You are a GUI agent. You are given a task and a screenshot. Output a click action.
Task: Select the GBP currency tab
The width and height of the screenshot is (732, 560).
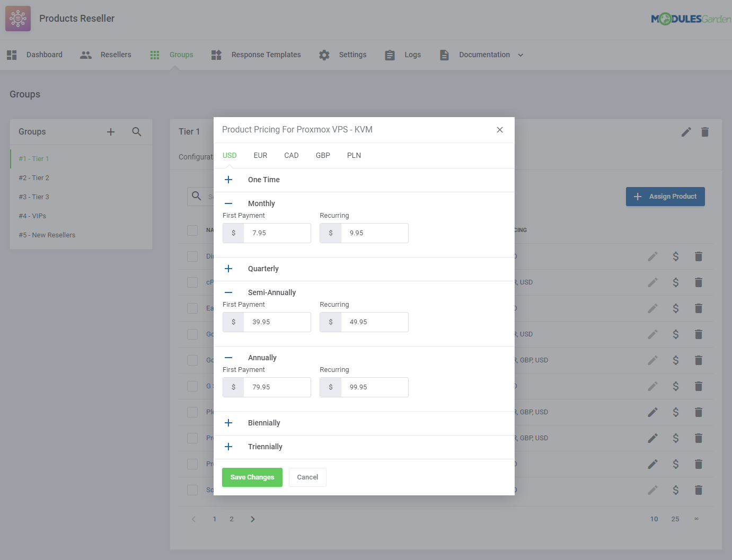point(323,156)
